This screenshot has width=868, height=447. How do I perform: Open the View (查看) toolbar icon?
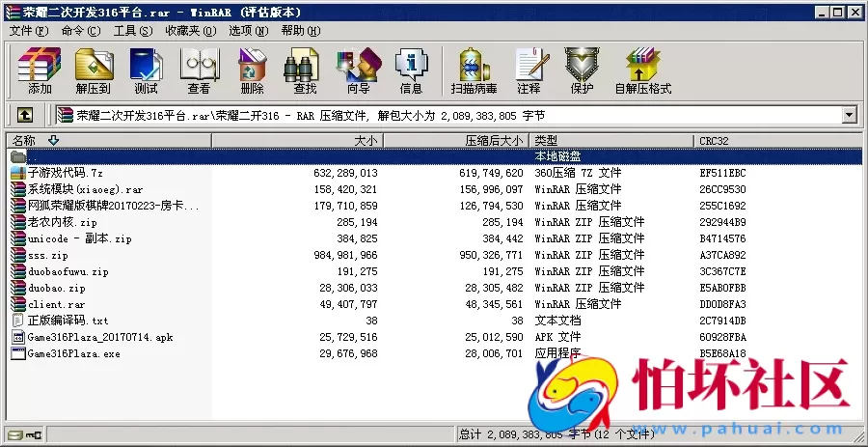(200, 70)
